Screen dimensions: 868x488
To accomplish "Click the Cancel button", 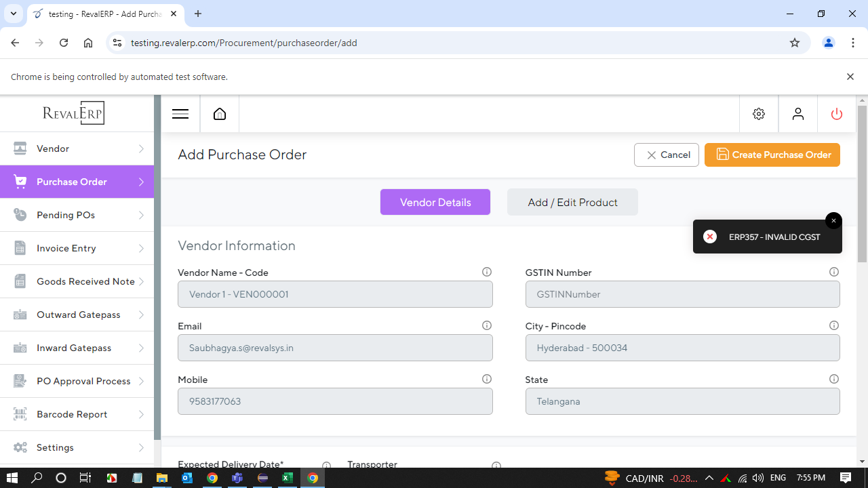I will pyautogui.click(x=667, y=155).
